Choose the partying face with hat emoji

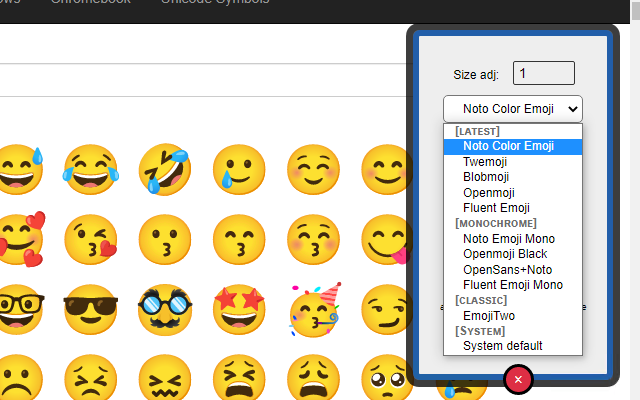315,310
